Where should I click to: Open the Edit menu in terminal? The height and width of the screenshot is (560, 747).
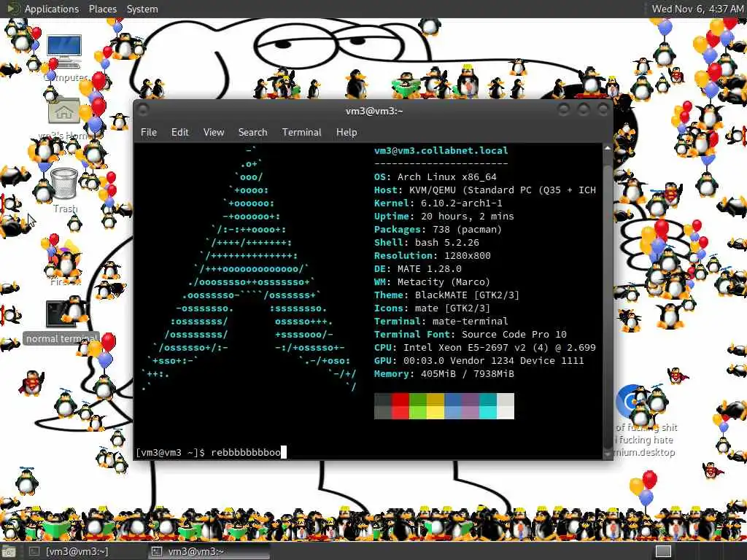179,133
